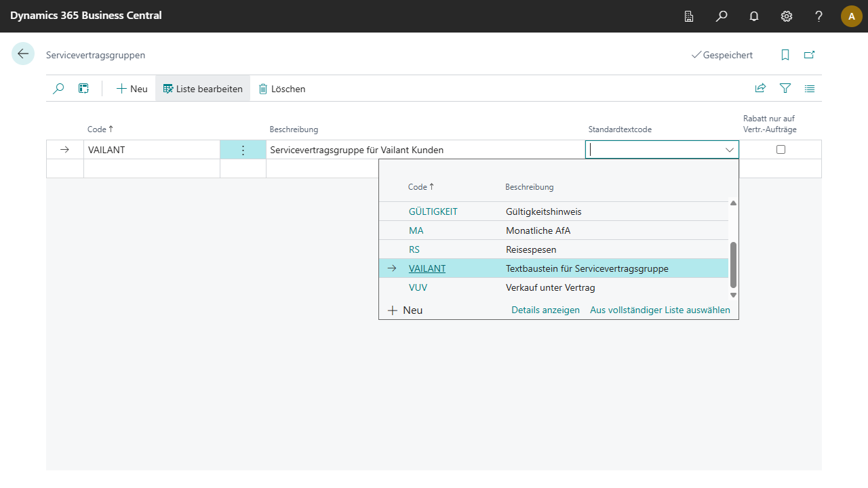Open page in new window icon
This screenshot has height=488, width=868.
point(809,55)
